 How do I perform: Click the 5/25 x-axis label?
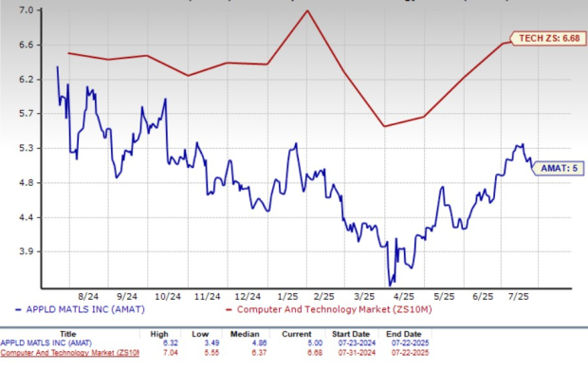click(x=444, y=296)
